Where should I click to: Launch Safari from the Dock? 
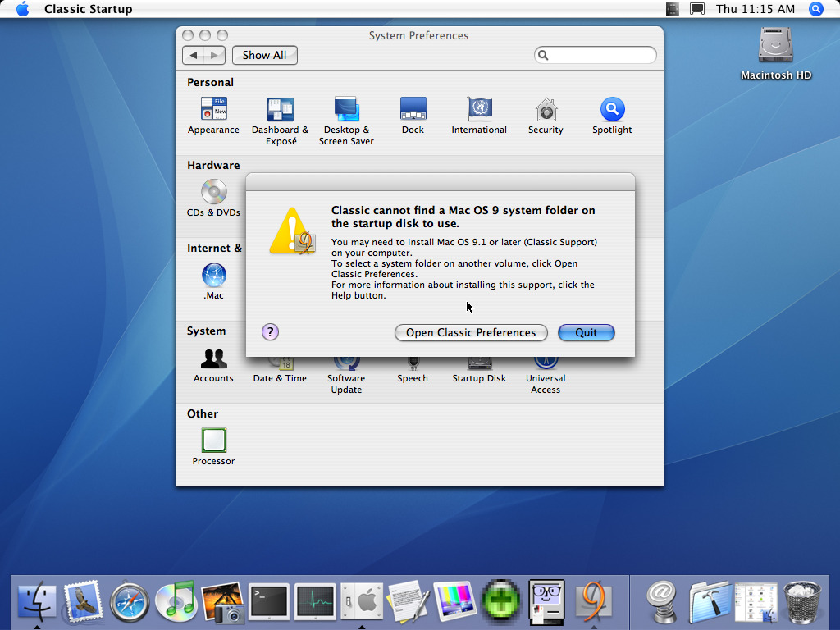tap(130, 601)
